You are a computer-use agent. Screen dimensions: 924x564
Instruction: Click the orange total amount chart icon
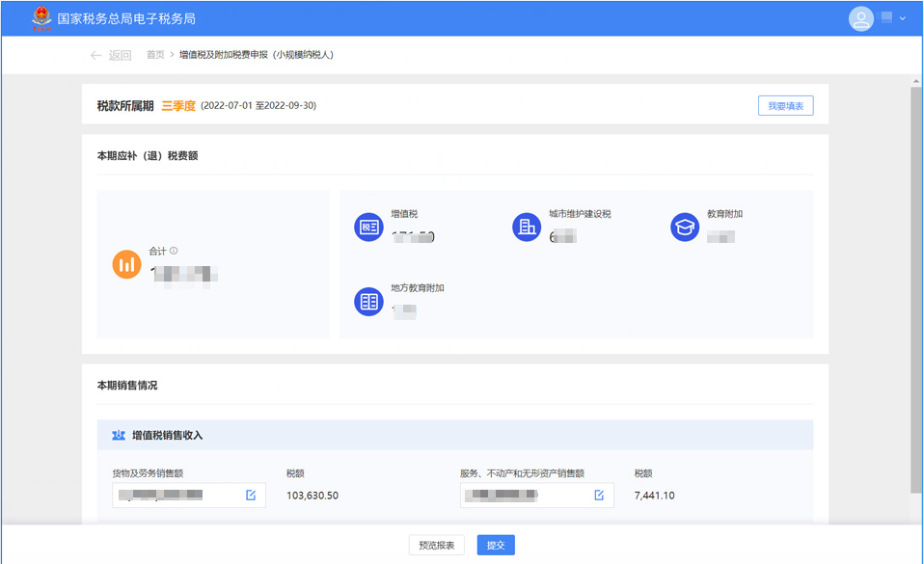(x=126, y=264)
